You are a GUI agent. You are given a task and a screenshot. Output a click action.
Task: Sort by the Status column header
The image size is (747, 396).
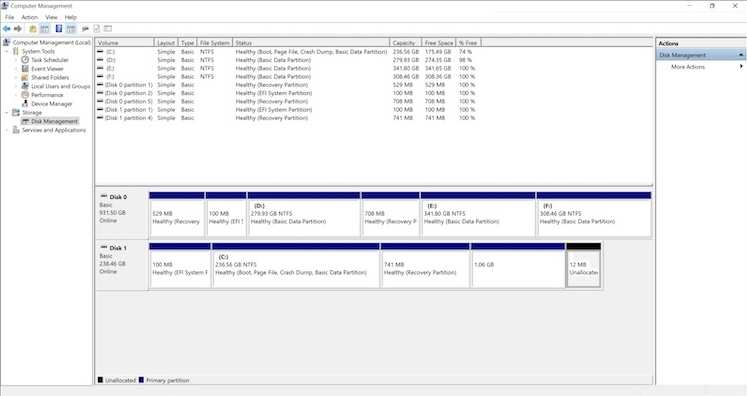311,42
